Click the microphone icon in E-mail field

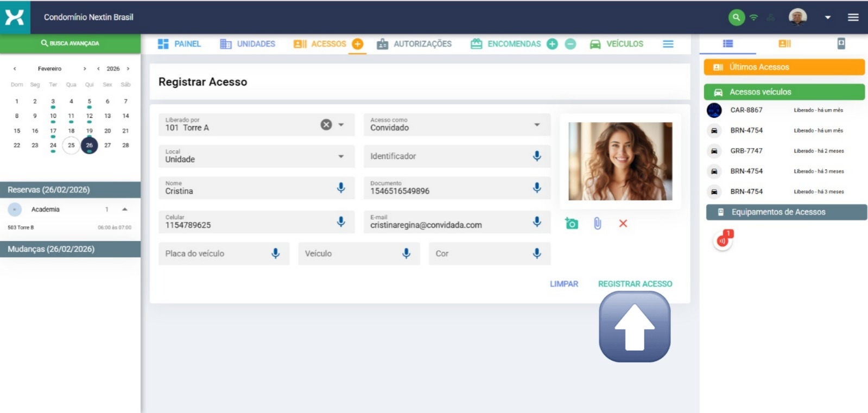[x=536, y=221]
